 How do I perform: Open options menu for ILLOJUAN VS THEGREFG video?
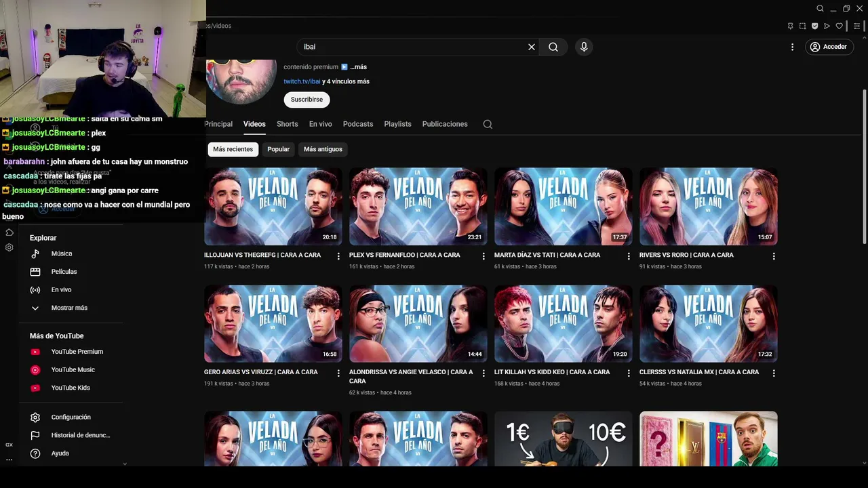338,256
